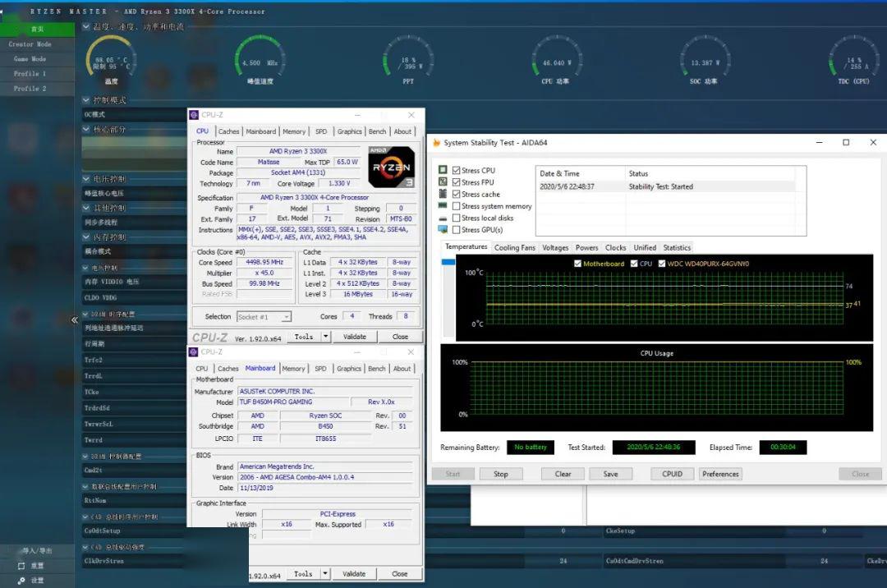Open the Tools dropdown arrow under CPU-Z Processor info
Image resolution: width=887 pixels, height=588 pixels.
click(326, 337)
